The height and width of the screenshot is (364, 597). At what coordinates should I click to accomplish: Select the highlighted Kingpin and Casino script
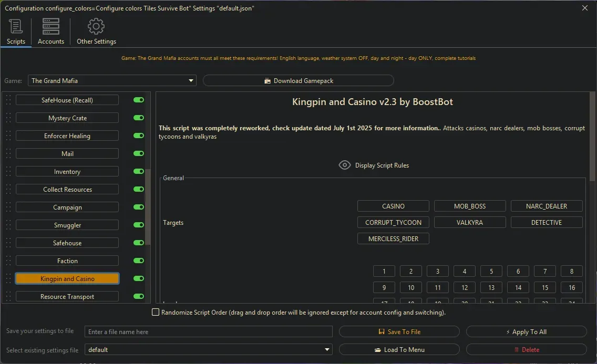click(x=67, y=279)
